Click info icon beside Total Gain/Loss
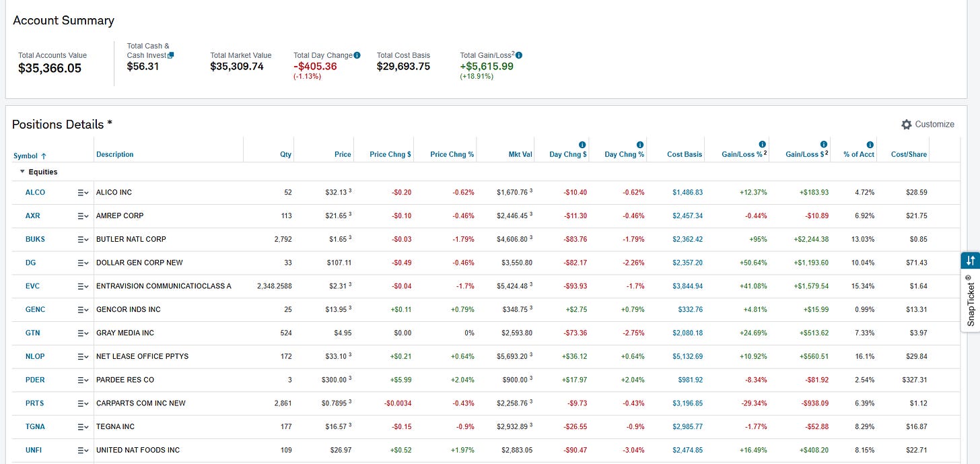This screenshot has width=980, height=464. (519, 55)
